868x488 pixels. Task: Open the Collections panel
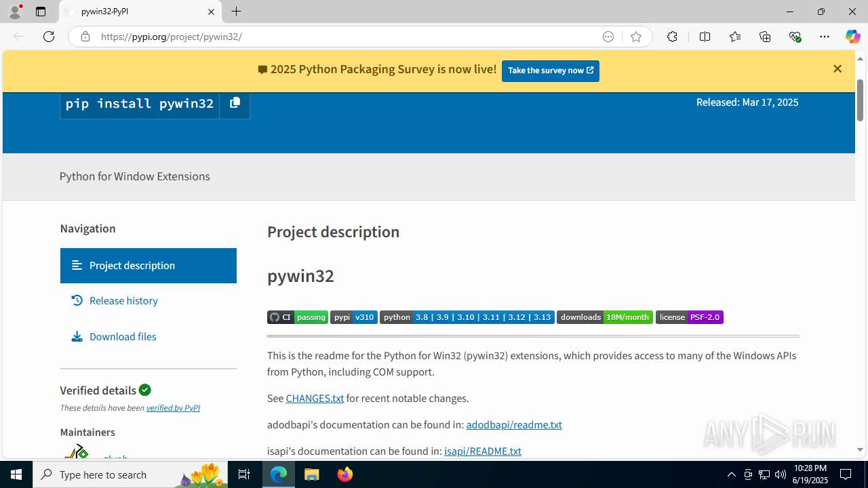(765, 37)
